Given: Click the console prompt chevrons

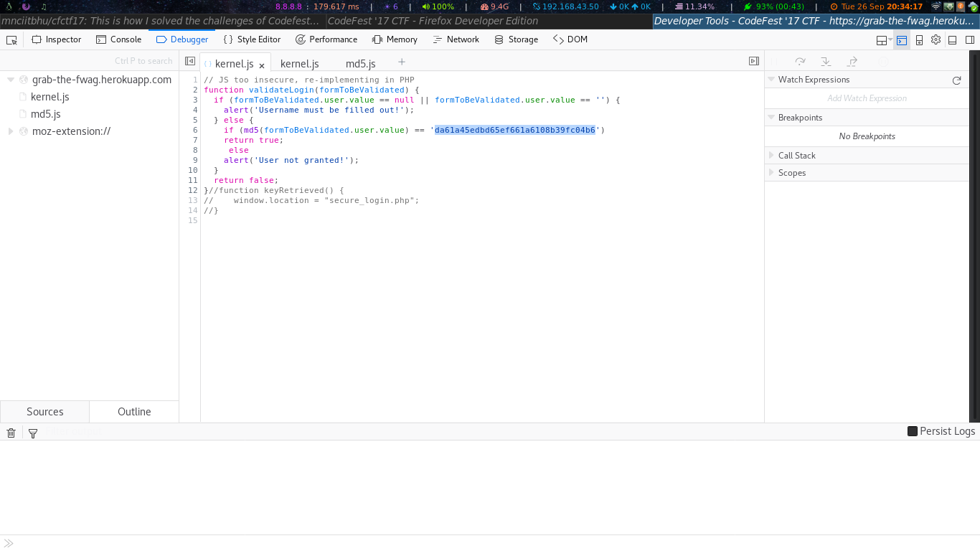Looking at the screenshot, I should click(9, 543).
